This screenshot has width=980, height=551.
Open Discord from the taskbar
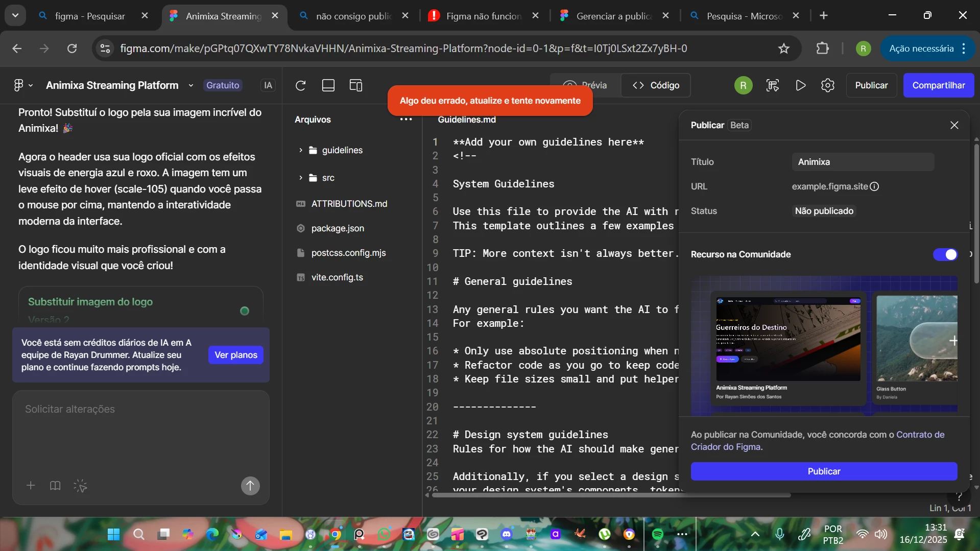point(507,534)
